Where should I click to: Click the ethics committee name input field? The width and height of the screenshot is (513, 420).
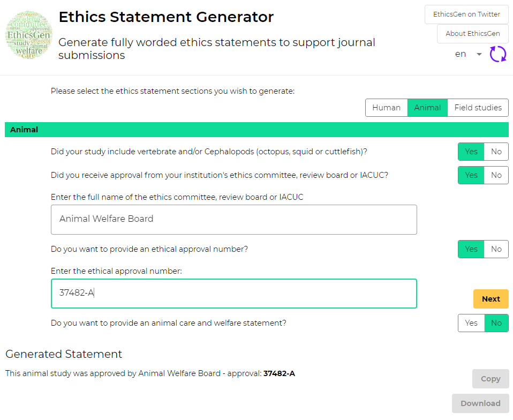234,220
